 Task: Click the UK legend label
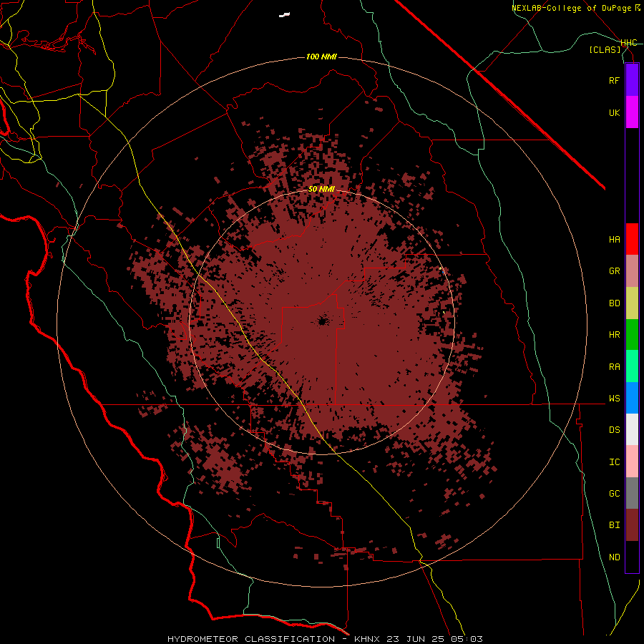pyautogui.click(x=614, y=112)
